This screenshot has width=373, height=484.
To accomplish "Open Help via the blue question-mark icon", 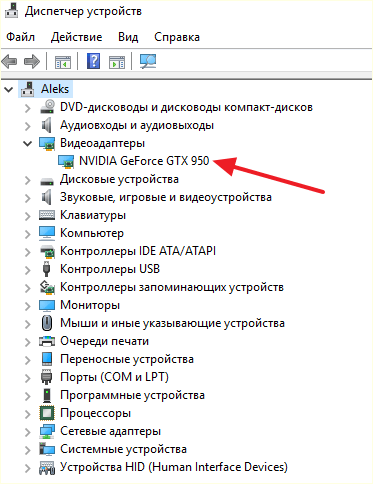I will click(x=94, y=61).
